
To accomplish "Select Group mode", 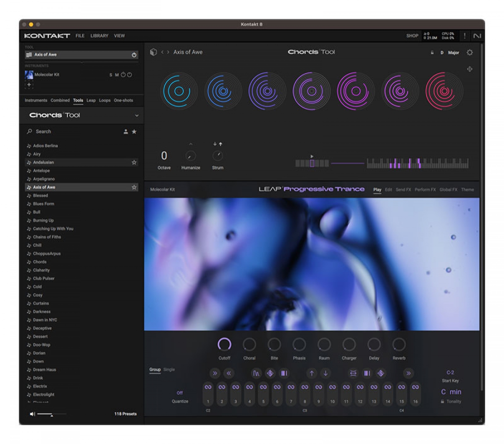I will tap(155, 370).
